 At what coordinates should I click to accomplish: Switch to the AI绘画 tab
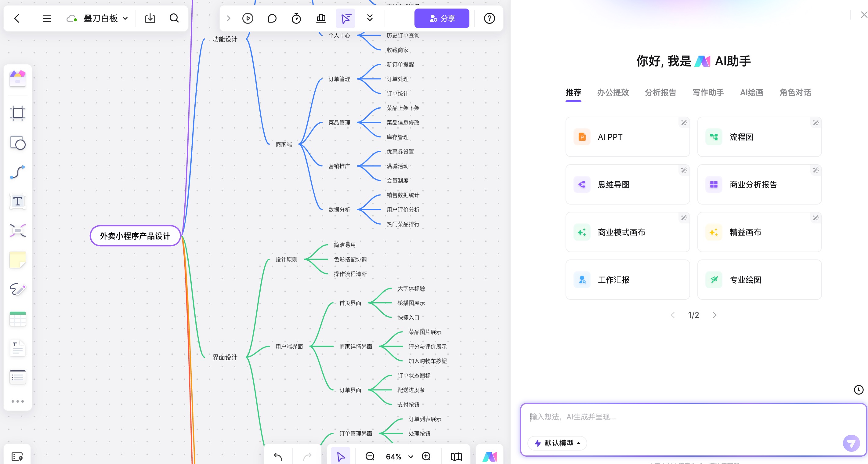[751, 92]
